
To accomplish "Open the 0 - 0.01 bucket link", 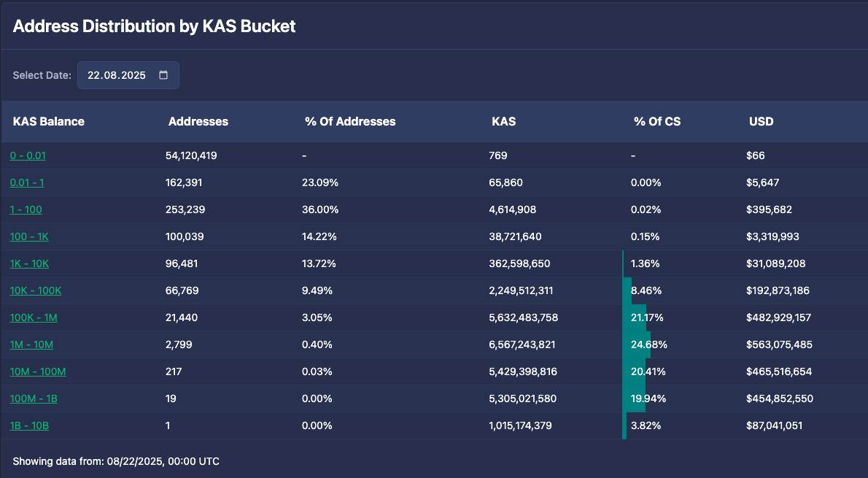I will click(x=28, y=155).
